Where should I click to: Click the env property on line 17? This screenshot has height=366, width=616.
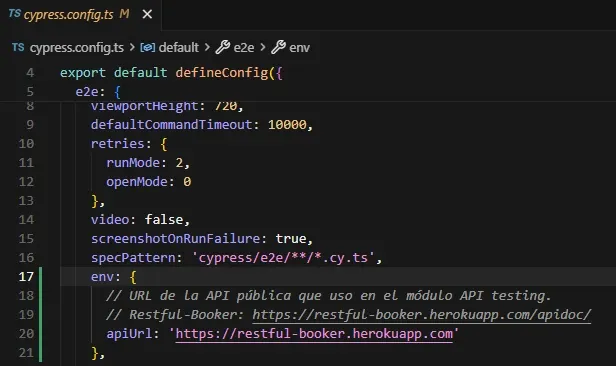(102, 277)
